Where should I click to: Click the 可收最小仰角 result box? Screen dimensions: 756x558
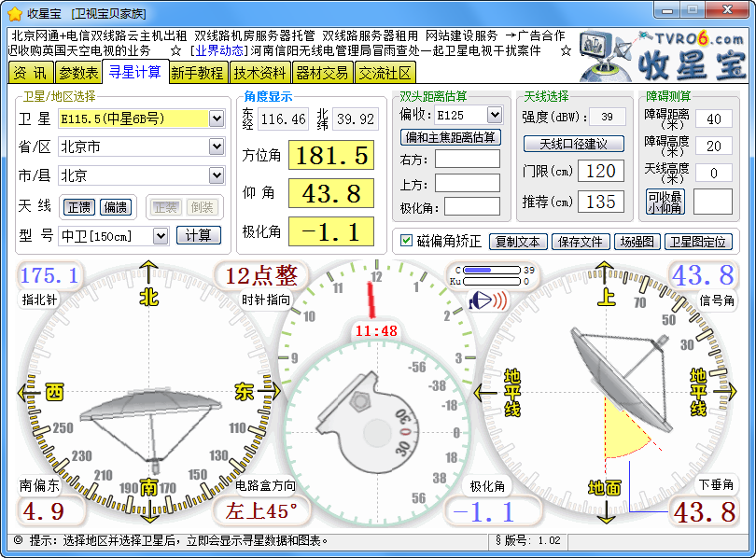tap(713, 202)
